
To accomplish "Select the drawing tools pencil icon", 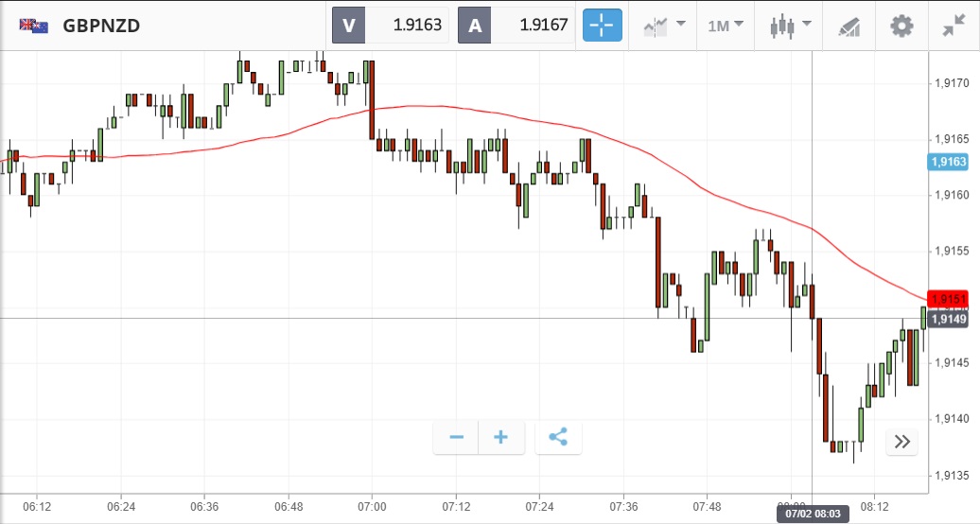I will pyautogui.click(x=849, y=26).
